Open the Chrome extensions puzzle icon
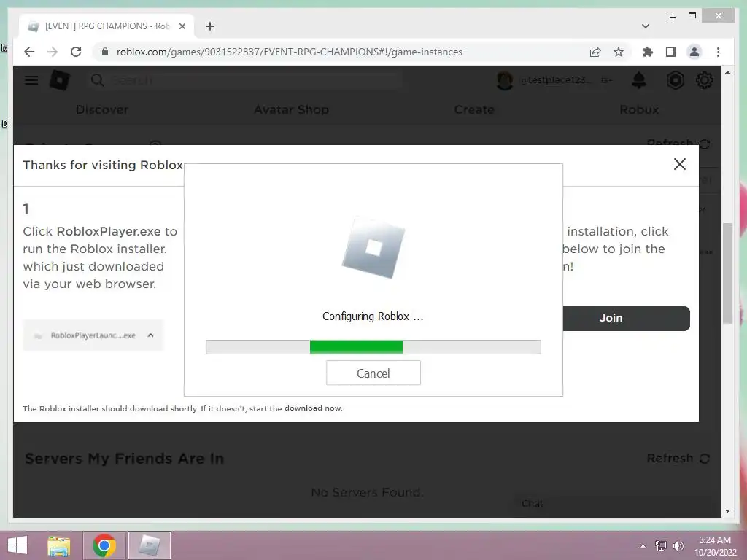Viewport: 747px width, 560px height. 648,52
